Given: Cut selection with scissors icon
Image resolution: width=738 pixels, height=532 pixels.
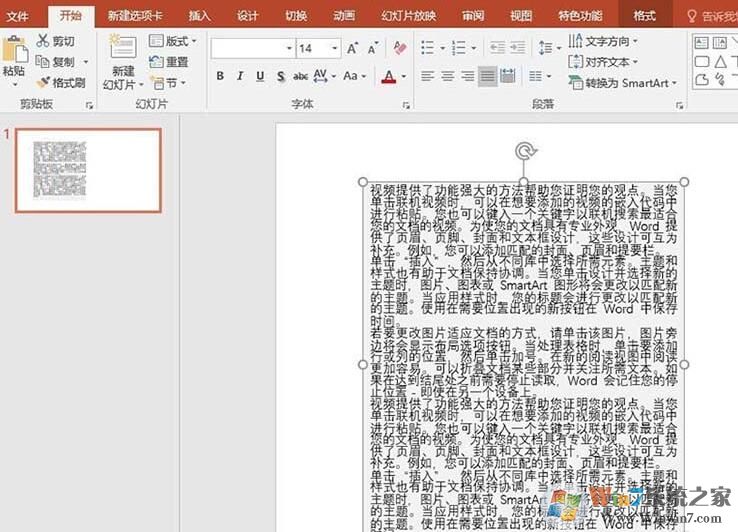Looking at the screenshot, I should tap(43, 41).
